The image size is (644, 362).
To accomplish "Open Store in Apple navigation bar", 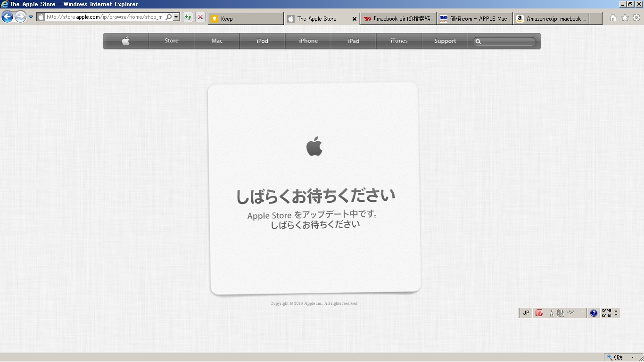I will [172, 41].
